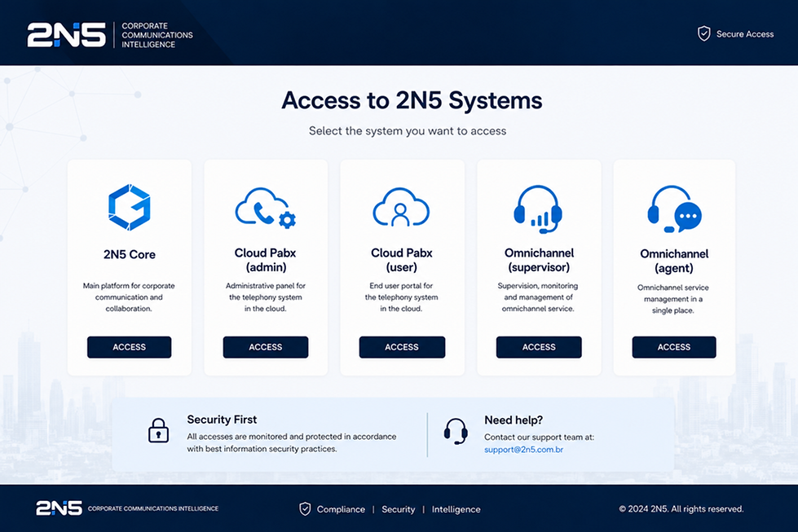Screen dimensions: 798x532
Task: Launch Omnichannel (agent) with ACCESS button
Action: [674, 347]
